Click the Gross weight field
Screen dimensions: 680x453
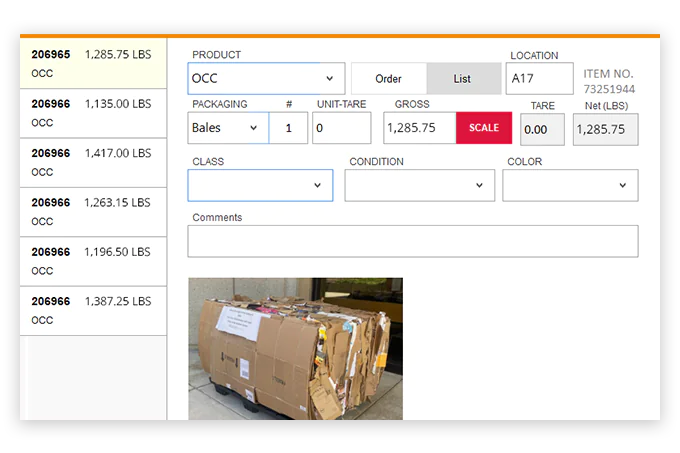point(419,128)
